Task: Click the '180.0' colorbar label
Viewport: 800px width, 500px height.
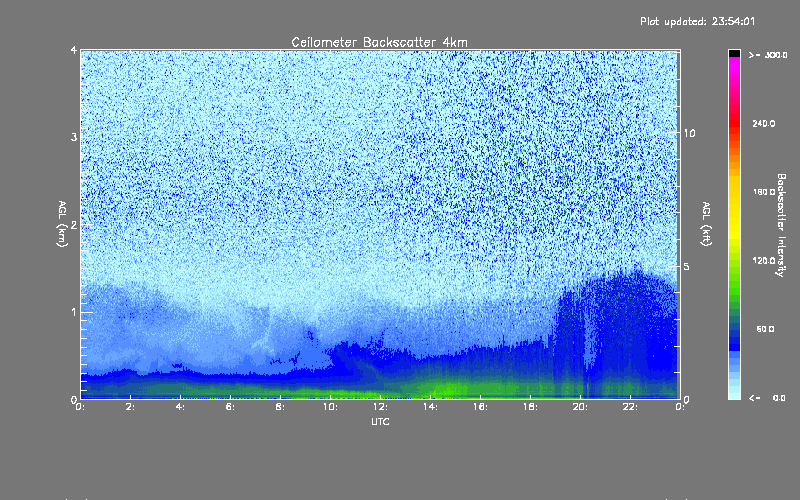Action: click(764, 192)
